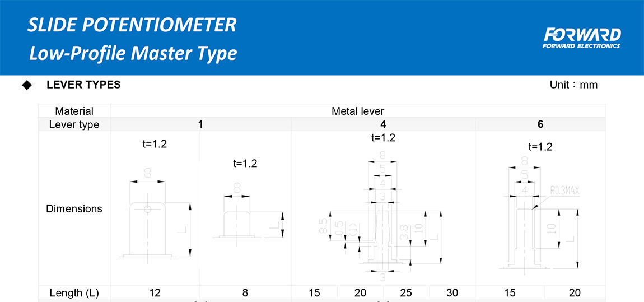Select the Lever type row label

pos(74,124)
